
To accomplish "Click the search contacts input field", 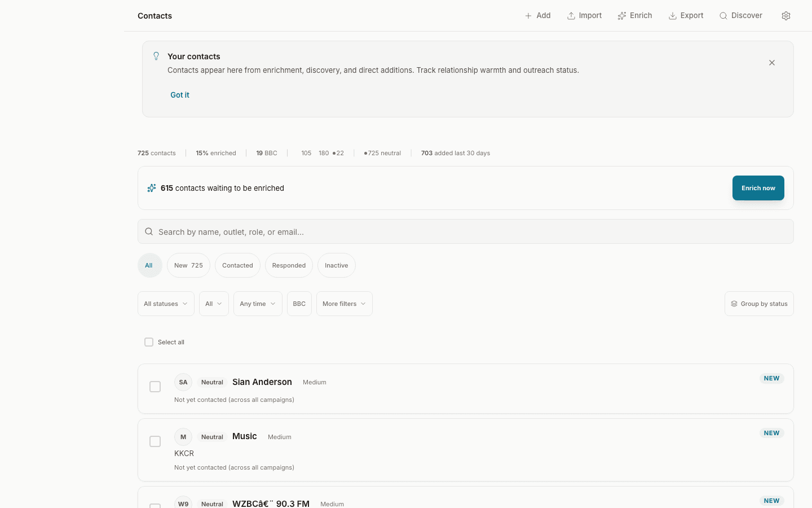I will [395, 231].
